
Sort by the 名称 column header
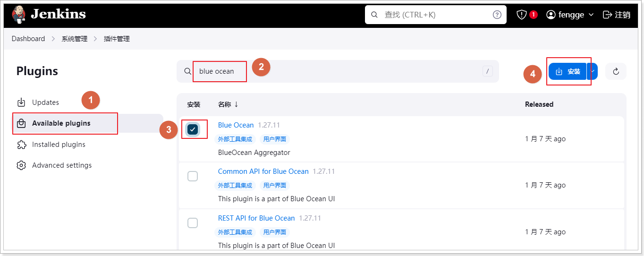point(228,104)
